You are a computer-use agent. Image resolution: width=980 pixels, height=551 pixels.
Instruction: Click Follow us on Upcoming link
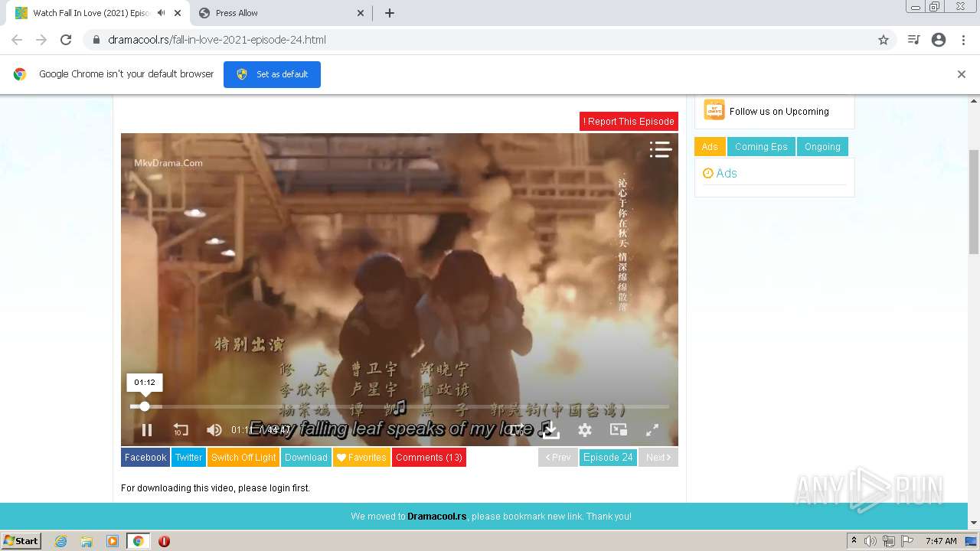tap(779, 112)
